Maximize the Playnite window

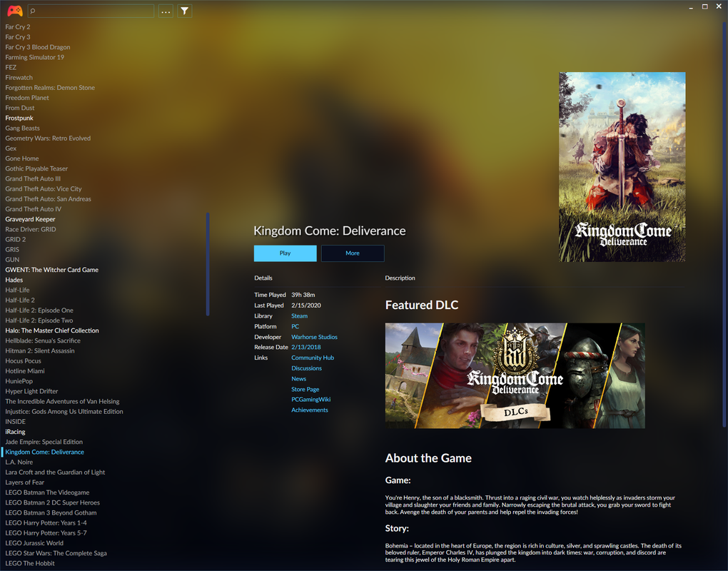pyautogui.click(x=704, y=6)
